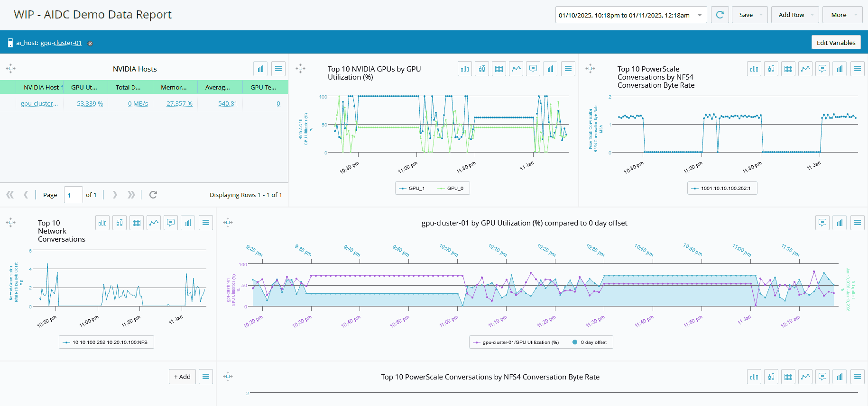Image resolution: width=868 pixels, height=406 pixels.
Task: Open the bar chart icon in NVIDIA Hosts widget
Action: pos(260,69)
